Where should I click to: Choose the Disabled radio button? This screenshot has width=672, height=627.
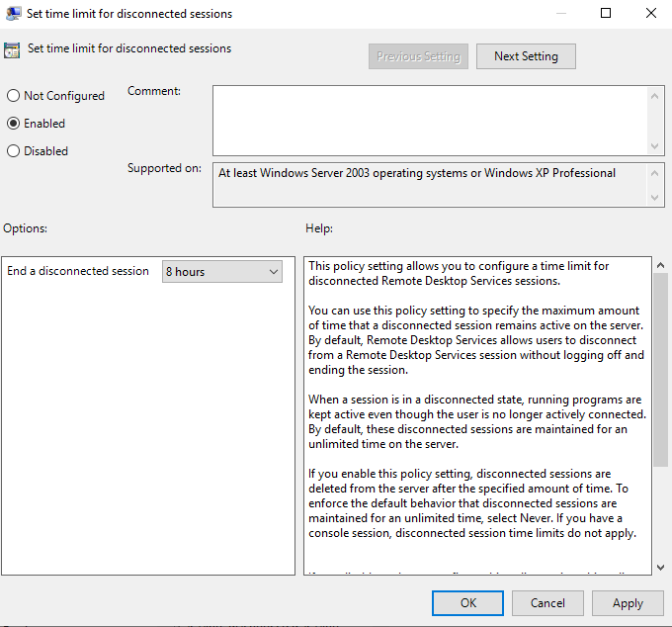click(14, 151)
